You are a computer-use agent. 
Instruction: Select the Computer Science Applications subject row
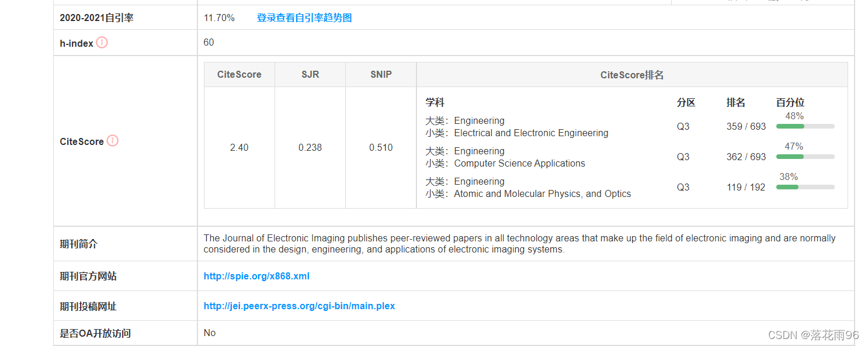(x=519, y=163)
